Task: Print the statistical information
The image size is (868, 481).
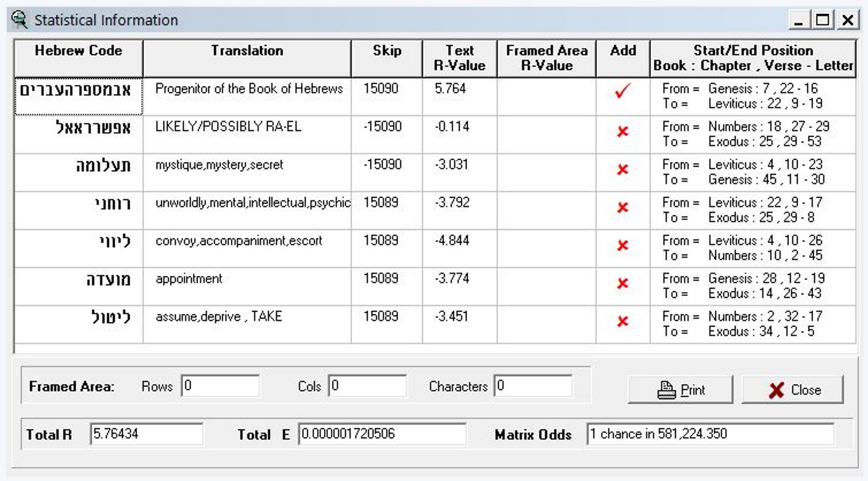Action: tap(680, 390)
